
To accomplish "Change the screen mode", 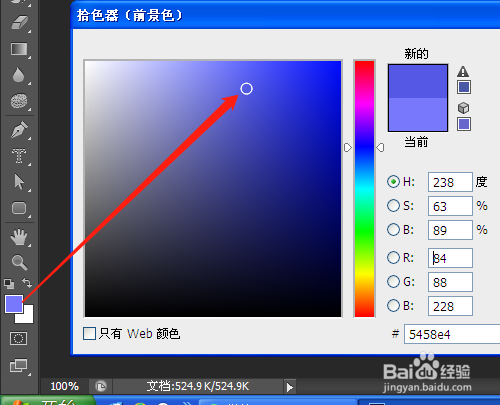I will tap(19, 366).
